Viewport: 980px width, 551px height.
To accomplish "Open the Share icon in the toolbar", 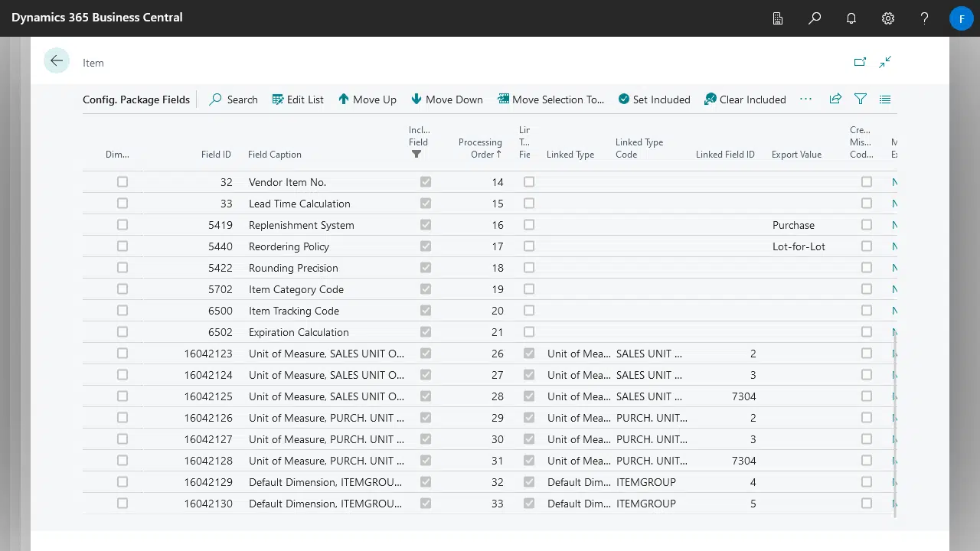I will (835, 99).
